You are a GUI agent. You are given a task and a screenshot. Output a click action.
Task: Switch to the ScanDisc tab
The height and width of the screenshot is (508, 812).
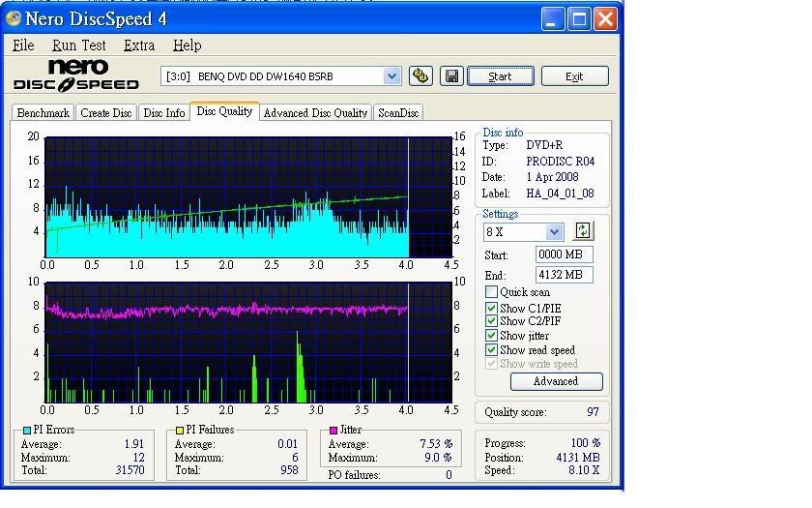398,112
